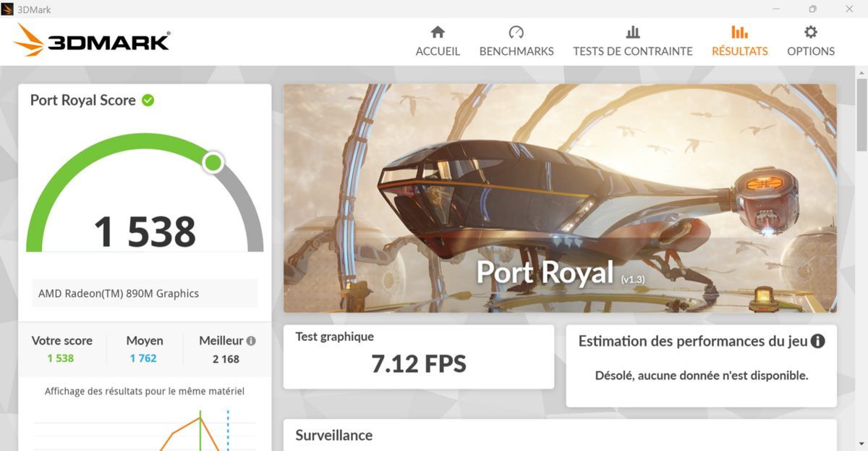Click Désolé, aucune donnée n'est disponible message

pyautogui.click(x=702, y=376)
